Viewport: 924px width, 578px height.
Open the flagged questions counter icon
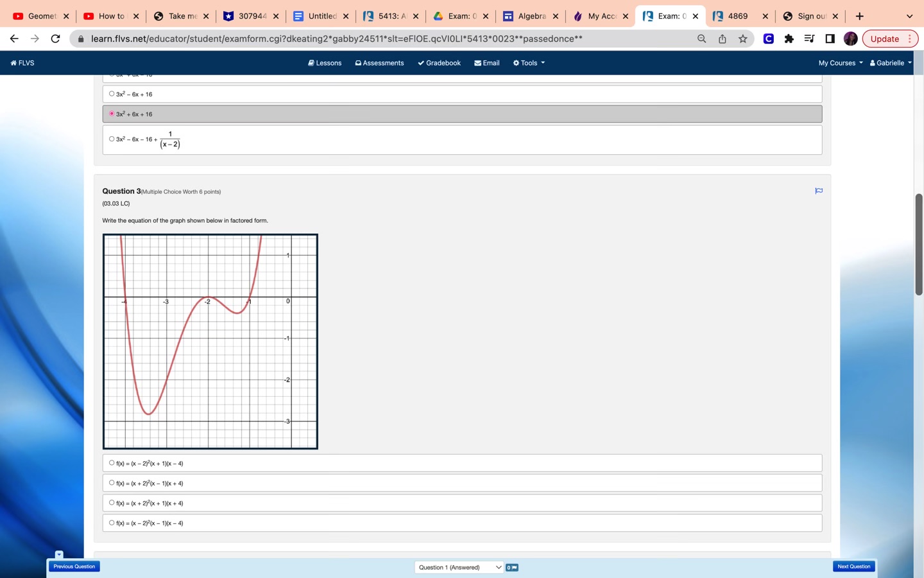(x=512, y=567)
